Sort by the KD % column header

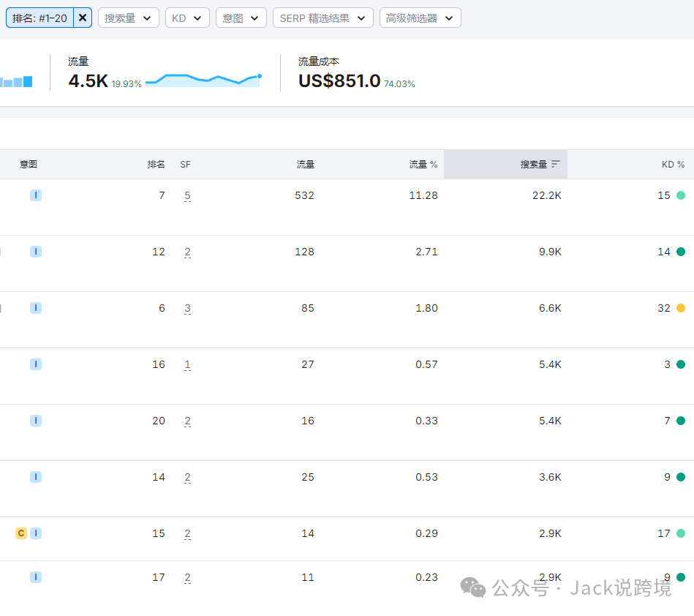pyautogui.click(x=673, y=165)
